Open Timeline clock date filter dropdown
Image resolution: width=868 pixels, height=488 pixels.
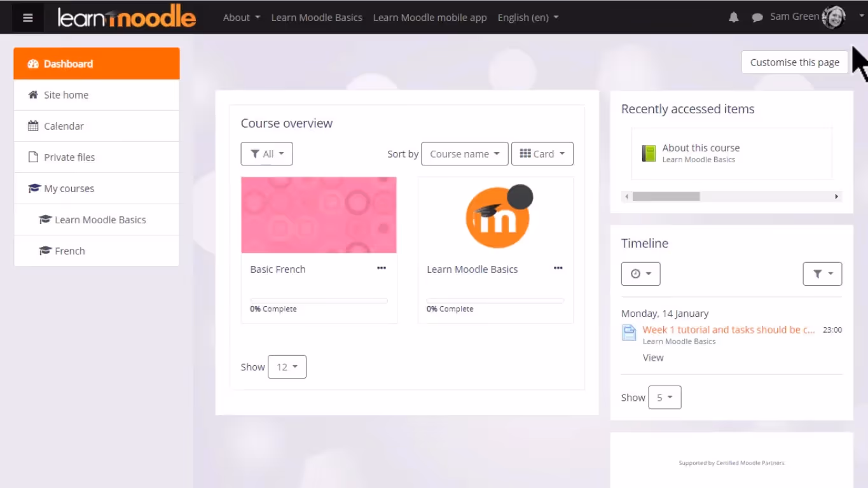(640, 274)
